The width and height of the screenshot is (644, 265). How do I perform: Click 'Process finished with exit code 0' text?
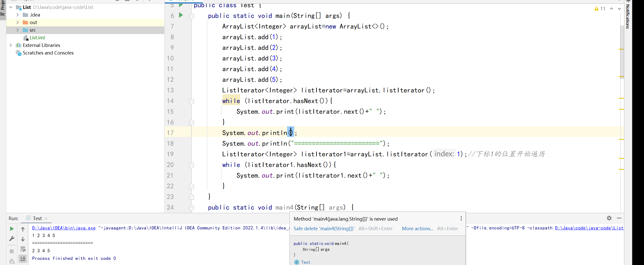[74, 258]
